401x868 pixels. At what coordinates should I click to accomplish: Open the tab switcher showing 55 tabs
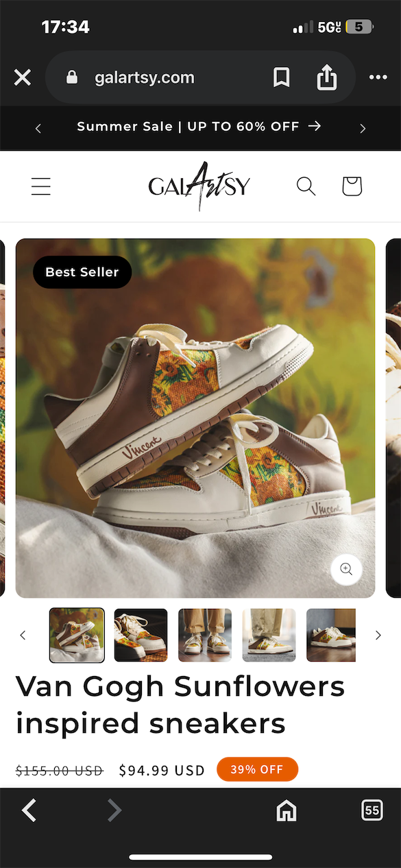[x=372, y=810]
